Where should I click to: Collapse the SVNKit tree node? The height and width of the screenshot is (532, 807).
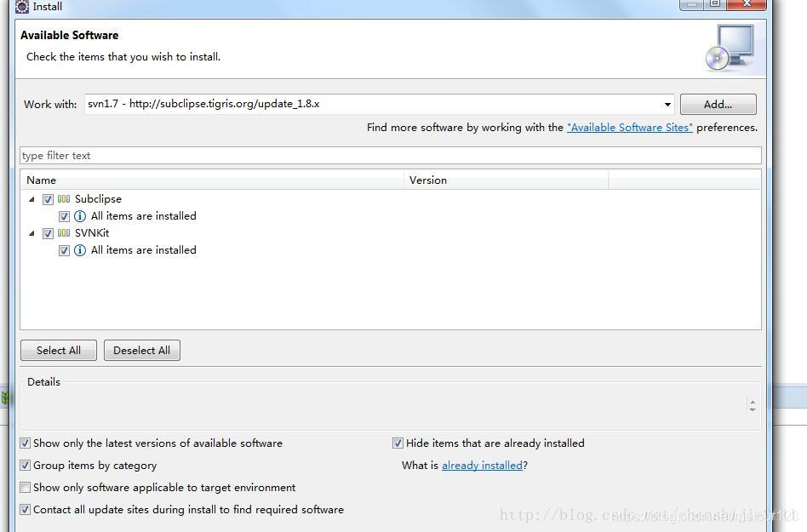pyautogui.click(x=31, y=233)
